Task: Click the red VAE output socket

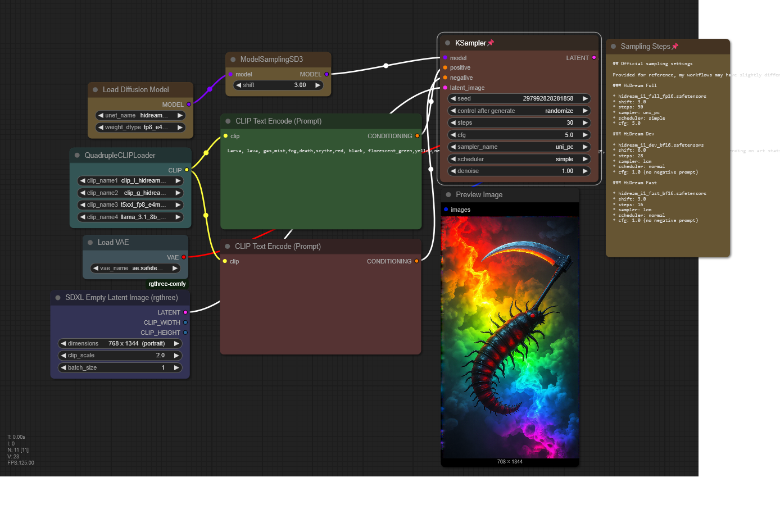Action: [x=184, y=257]
